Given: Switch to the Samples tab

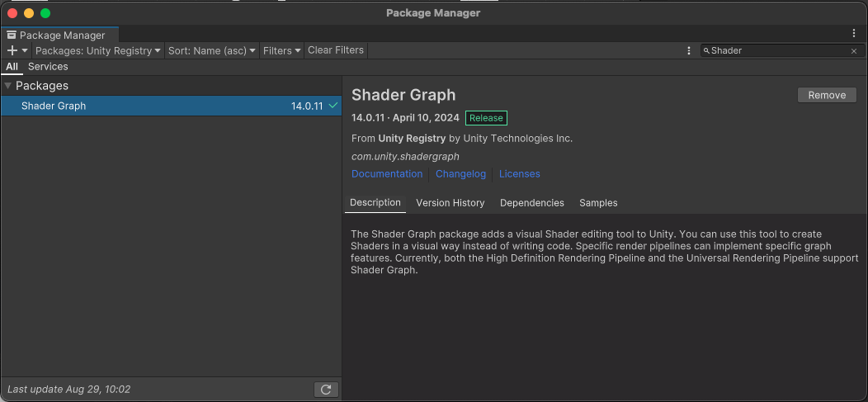Looking at the screenshot, I should click(x=598, y=203).
